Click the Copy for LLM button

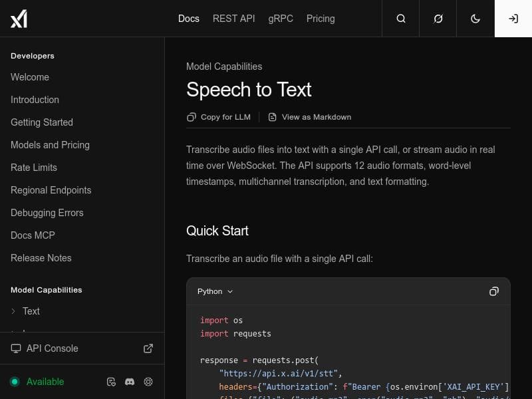pyautogui.click(x=219, y=117)
